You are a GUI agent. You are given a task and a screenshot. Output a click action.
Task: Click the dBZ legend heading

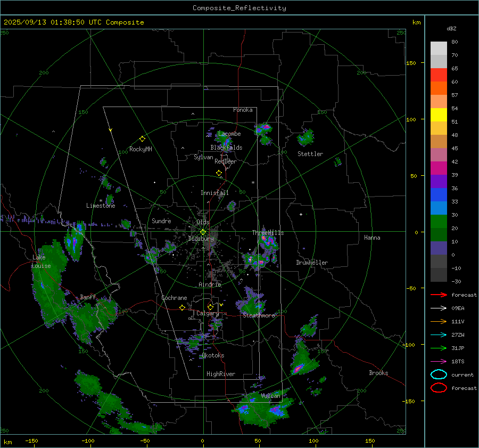[x=451, y=28]
